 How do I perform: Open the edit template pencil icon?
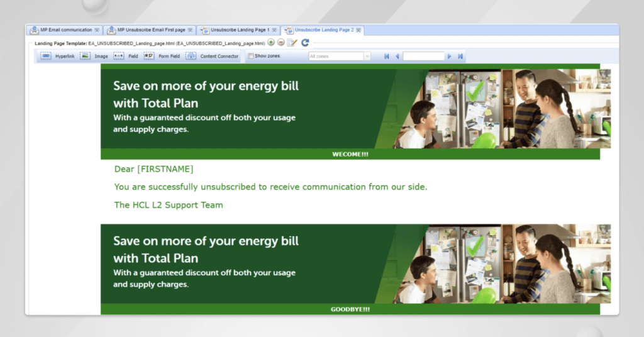[292, 43]
